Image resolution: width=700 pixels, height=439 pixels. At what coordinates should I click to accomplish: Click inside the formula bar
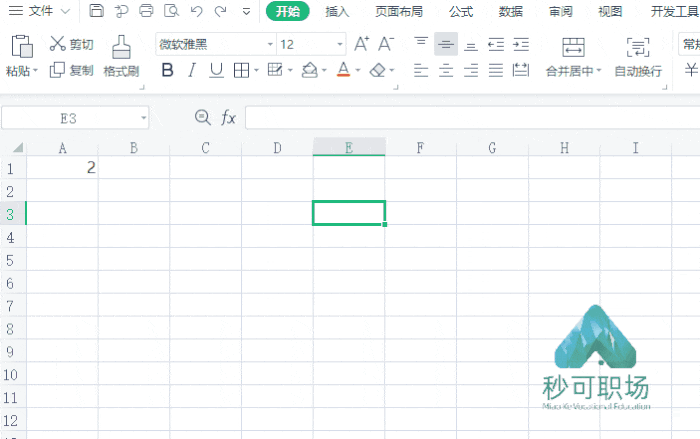pyautogui.click(x=473, y=118)
